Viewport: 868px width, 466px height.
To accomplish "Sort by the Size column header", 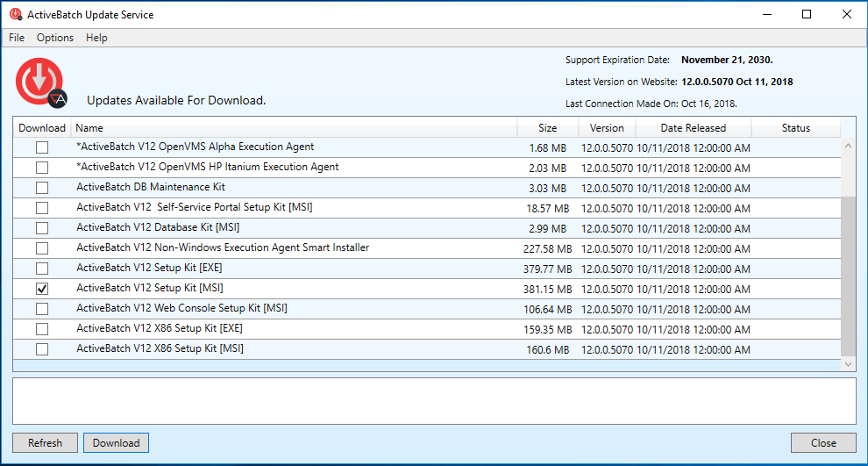I will (547, 128).
